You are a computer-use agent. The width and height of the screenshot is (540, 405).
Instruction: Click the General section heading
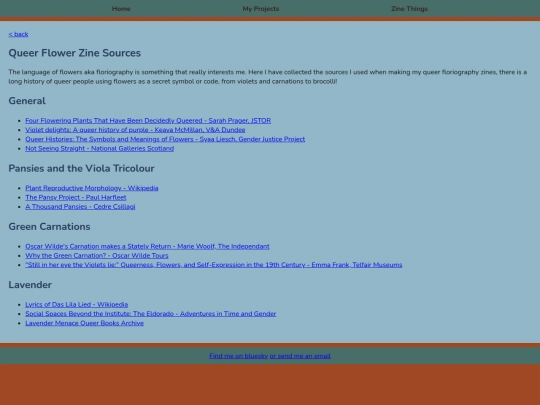point(27,101)
